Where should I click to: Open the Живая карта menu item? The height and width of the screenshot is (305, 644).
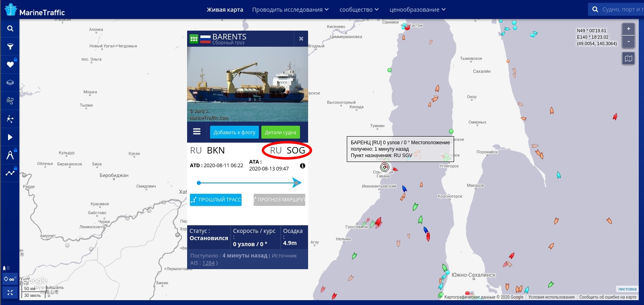[x=225, y=10]
